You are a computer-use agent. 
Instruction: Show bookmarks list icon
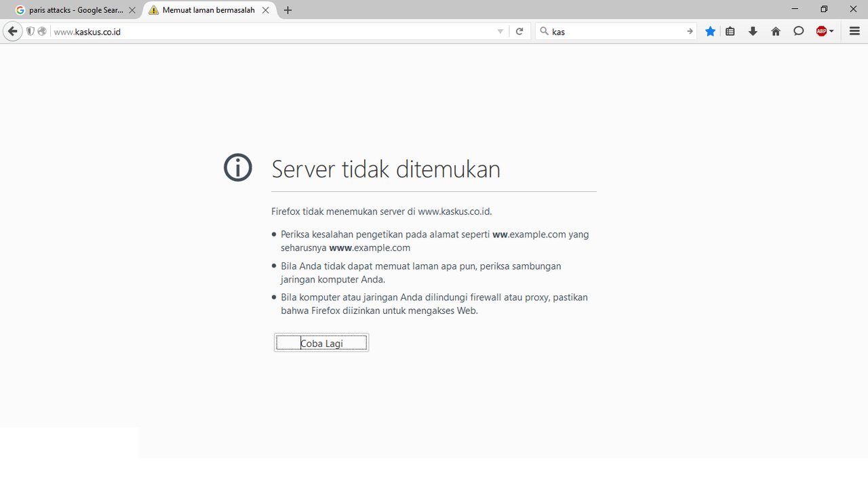coord(730,31)
